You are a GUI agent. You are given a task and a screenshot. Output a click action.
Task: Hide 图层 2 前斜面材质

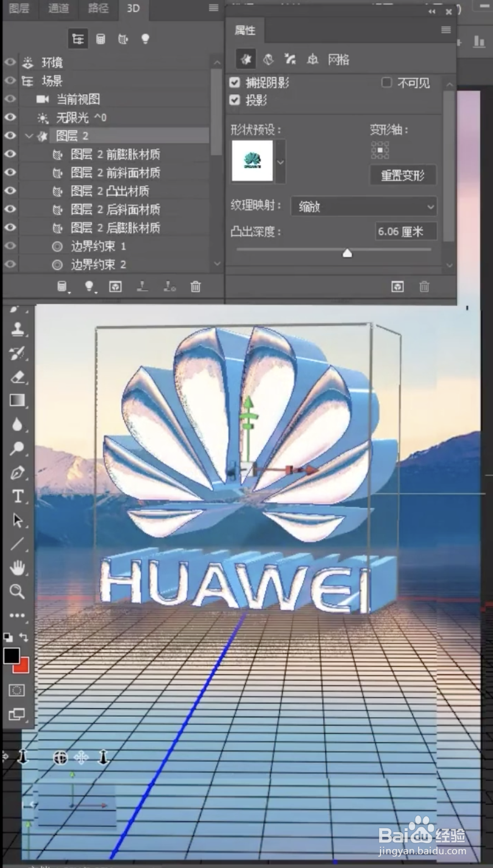coord(10,172)
